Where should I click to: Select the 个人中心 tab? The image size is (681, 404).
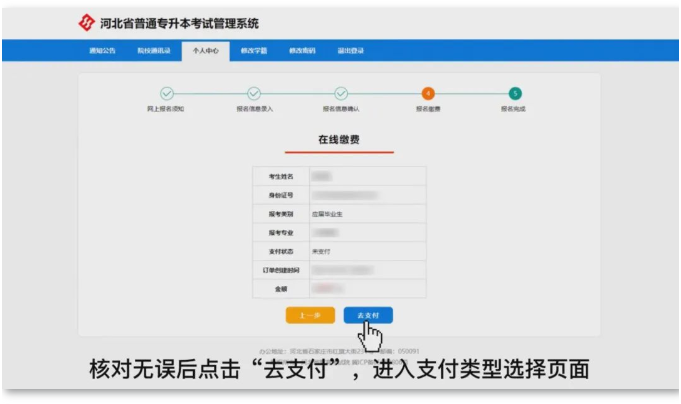(x=205, y=50)
